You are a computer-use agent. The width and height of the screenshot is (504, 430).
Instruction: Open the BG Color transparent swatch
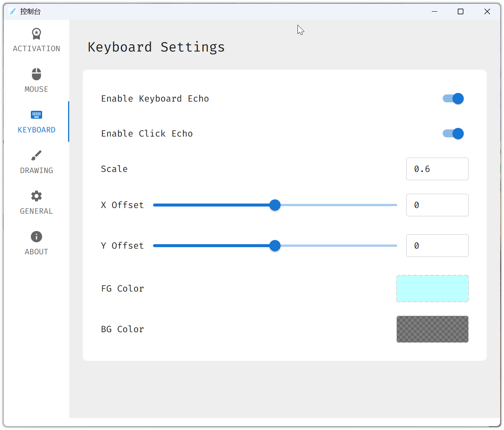[x=432, y=329]
